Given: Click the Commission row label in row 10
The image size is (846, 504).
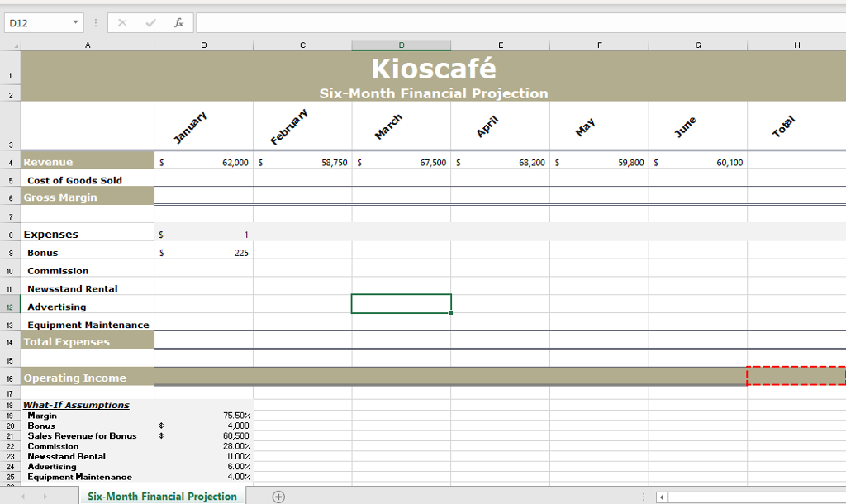Looking at the screenshot, I should click(58, 271).
